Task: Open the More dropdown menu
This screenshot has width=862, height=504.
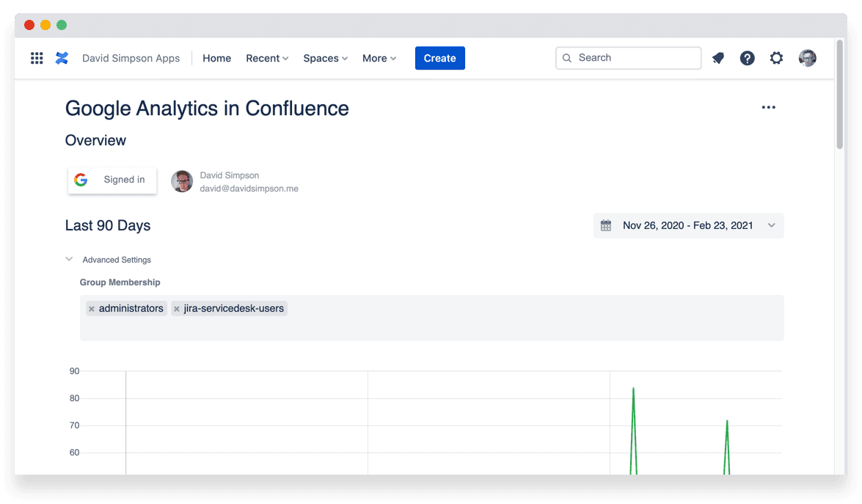Action: (x=379, y=58)
